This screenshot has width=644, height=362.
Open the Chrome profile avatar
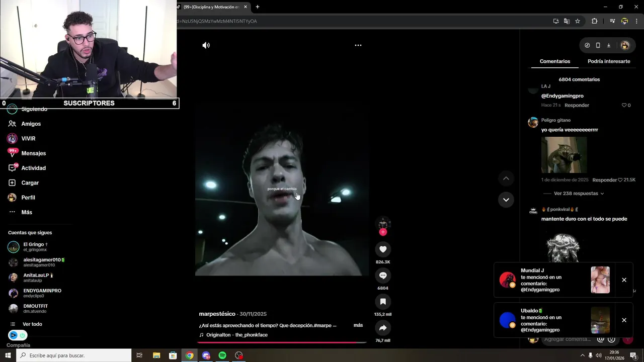click(x=624, y=21)
